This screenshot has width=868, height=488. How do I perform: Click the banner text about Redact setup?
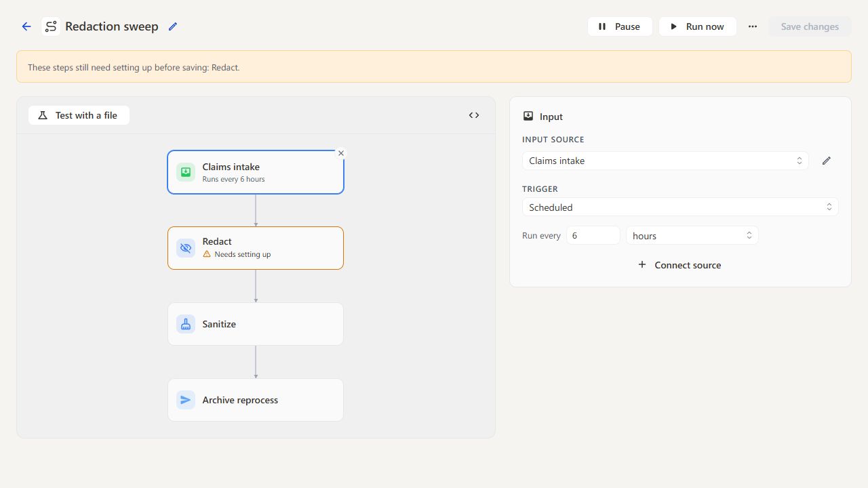134,67
